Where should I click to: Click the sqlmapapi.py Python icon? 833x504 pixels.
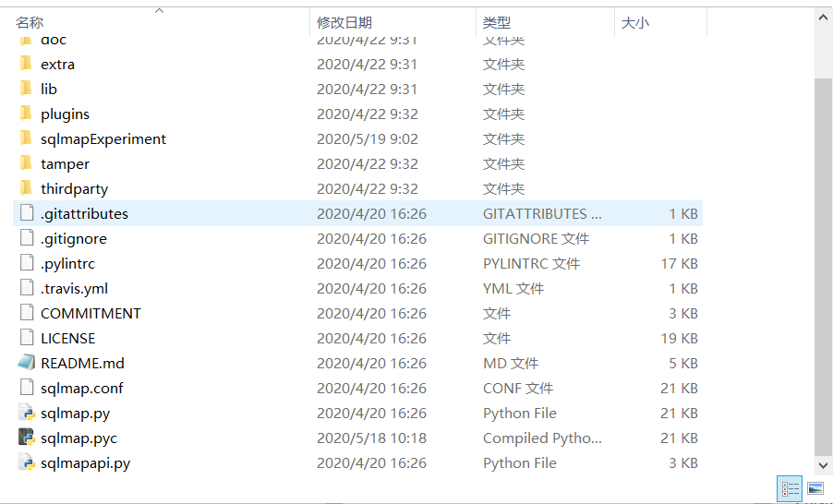pos(27,462)
